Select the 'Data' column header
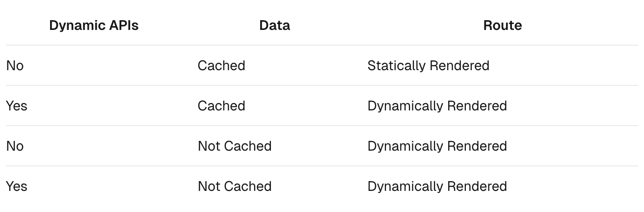 [x=274, y=26]
